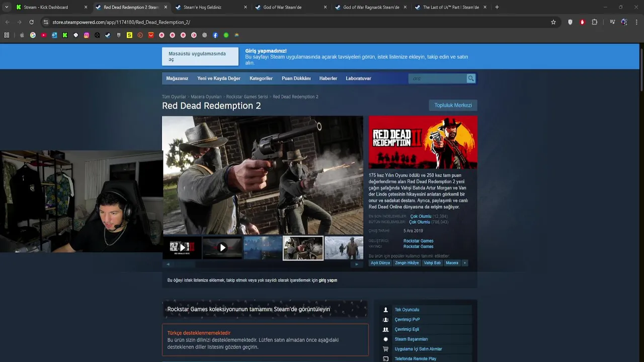Open Rockstar Games koleksiyonu banner
The height and width of the screenshot is (362, 644).
point(265,309)
